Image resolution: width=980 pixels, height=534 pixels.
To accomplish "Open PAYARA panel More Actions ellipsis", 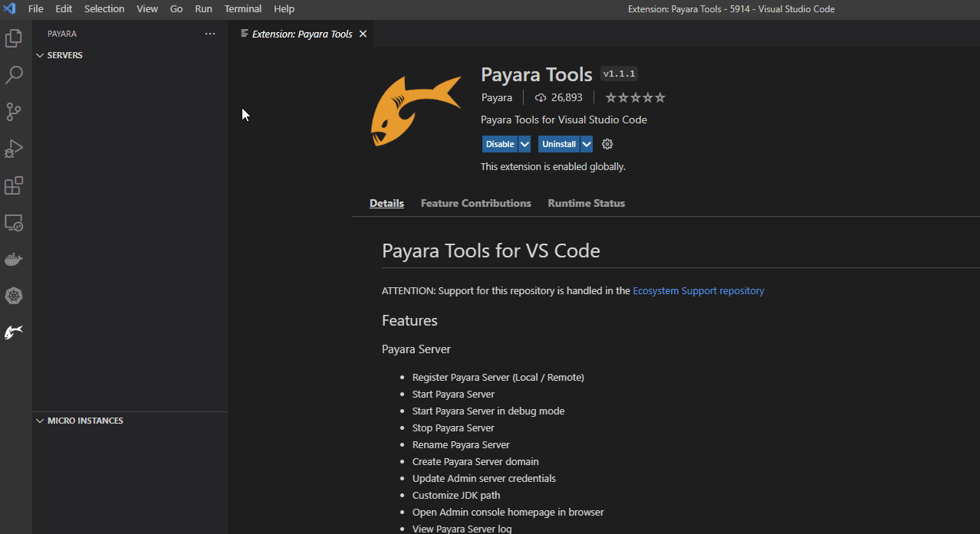I will click(x=210, y=33).
